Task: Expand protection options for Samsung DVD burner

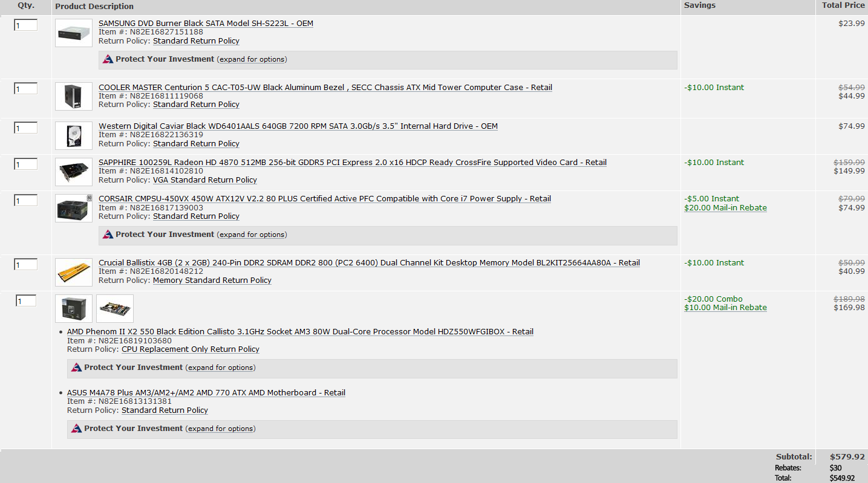Action: [x=252, y=59]
